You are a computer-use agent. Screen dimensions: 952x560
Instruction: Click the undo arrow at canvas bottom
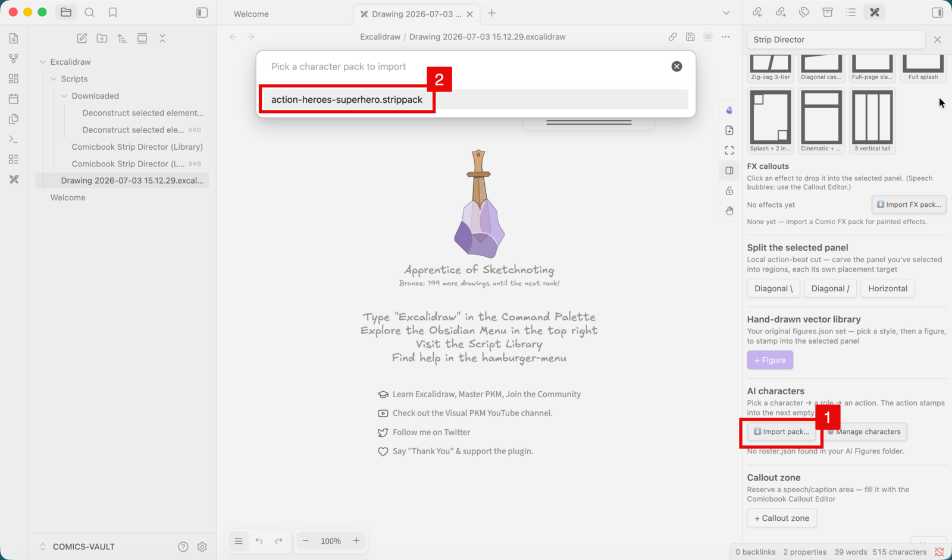[259, 541]
